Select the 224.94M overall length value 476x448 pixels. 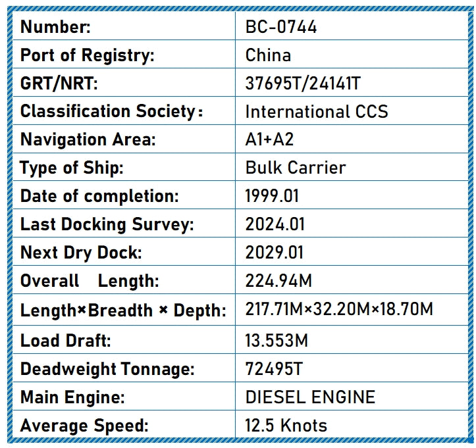tap(278, 281)
